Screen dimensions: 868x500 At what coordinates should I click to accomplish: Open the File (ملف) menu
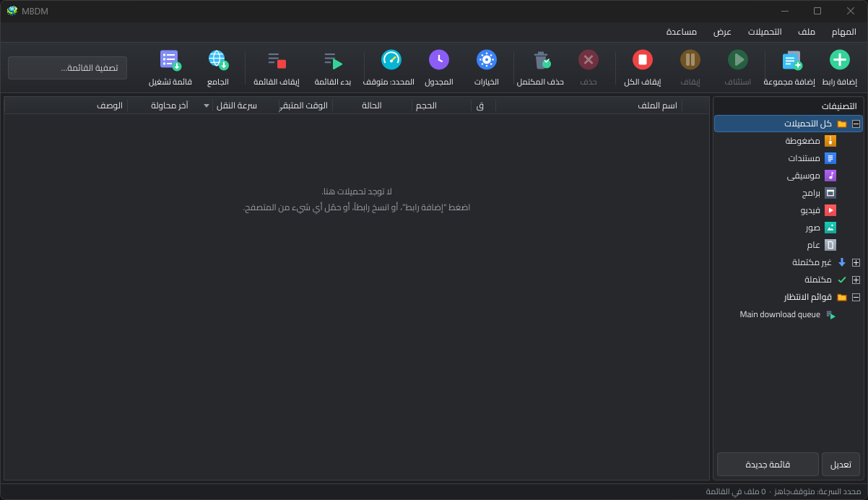[x=807, y=32]
